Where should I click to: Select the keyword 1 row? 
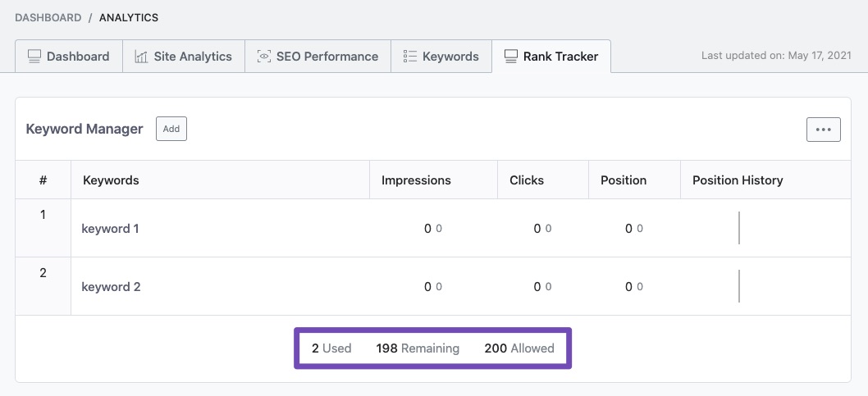[x=110, y=229]
